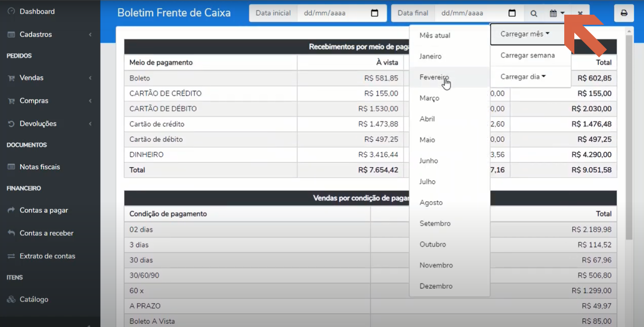Click the Vendas cart icon
Image resolution: width=644 pixels, height=327 pixels.
pyautogui.click(x=11, y=78)
